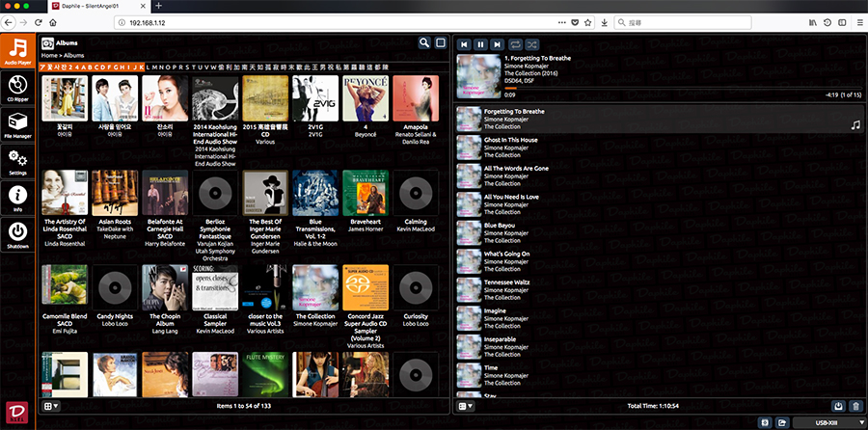Screen dimensions: 868x430
Task: Click the Shutdown power icon
Action: pyautogui.click(x=17, y=234)
